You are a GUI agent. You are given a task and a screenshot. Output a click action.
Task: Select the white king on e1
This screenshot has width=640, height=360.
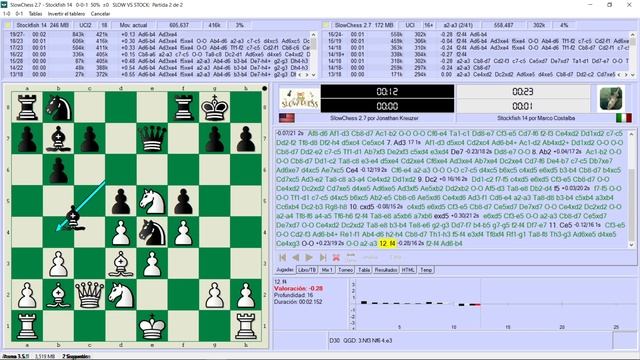pos(152,326)
